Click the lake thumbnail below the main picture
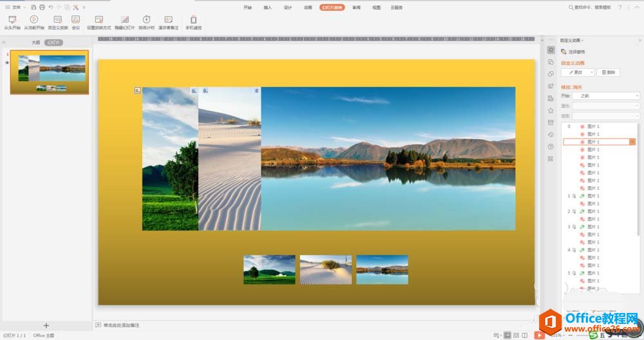Viewport: 644px width, 340px height. [382, 269]
